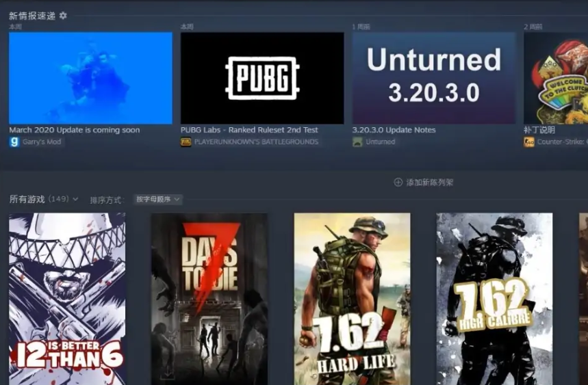
Task: Click the plus icon beside 添加新陈列架
Action: (x=398, y=183)
